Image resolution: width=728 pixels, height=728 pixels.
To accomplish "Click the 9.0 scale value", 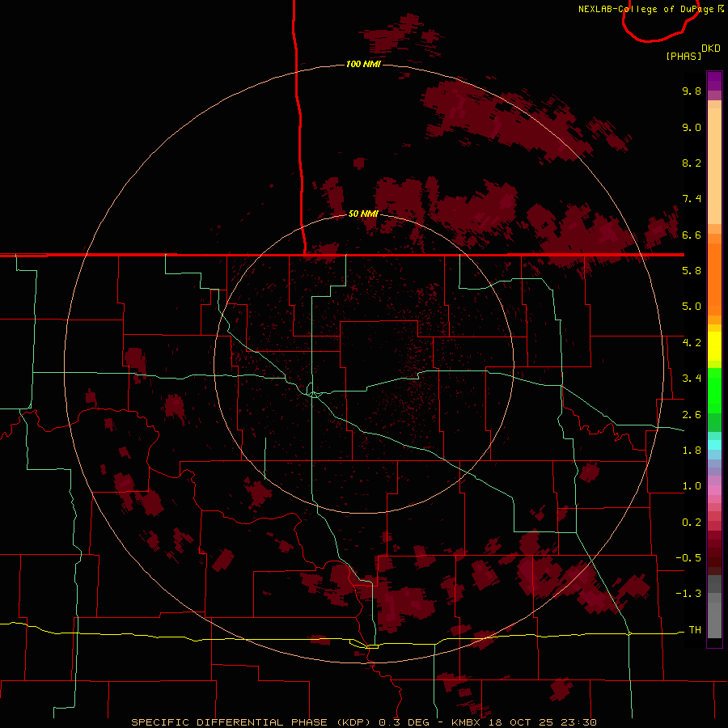I will point(692,127).
